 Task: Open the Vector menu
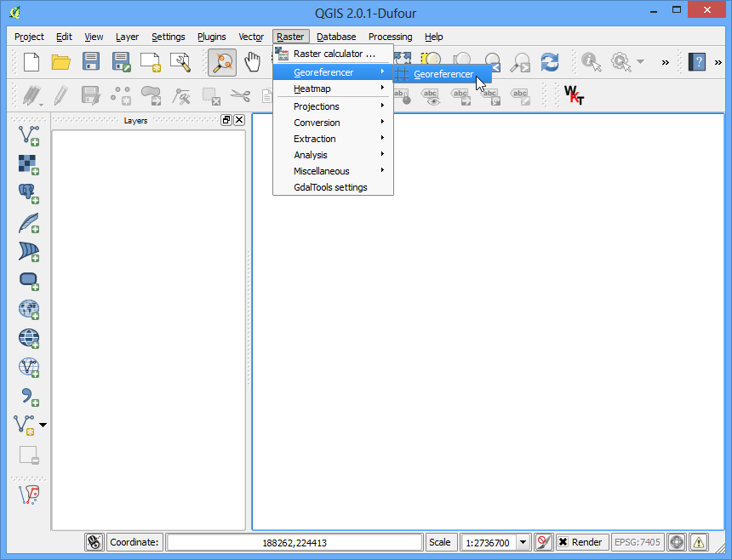(x=251, y=37)
